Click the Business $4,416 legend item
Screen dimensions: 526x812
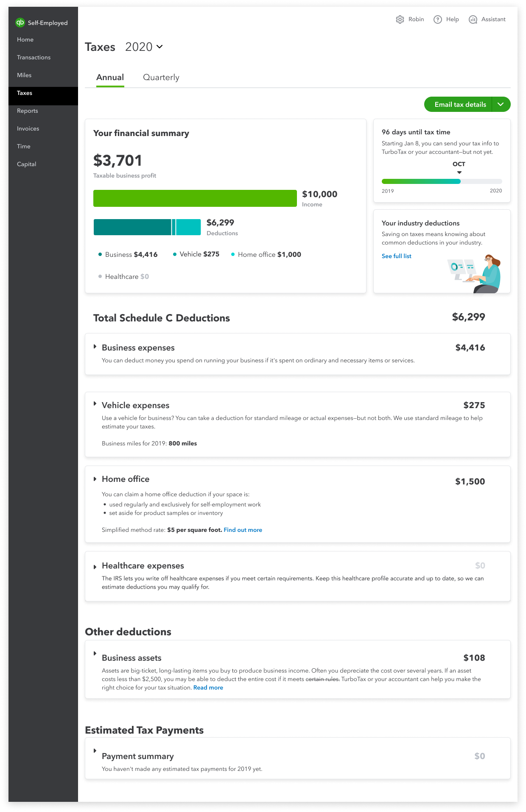point(128,254)
